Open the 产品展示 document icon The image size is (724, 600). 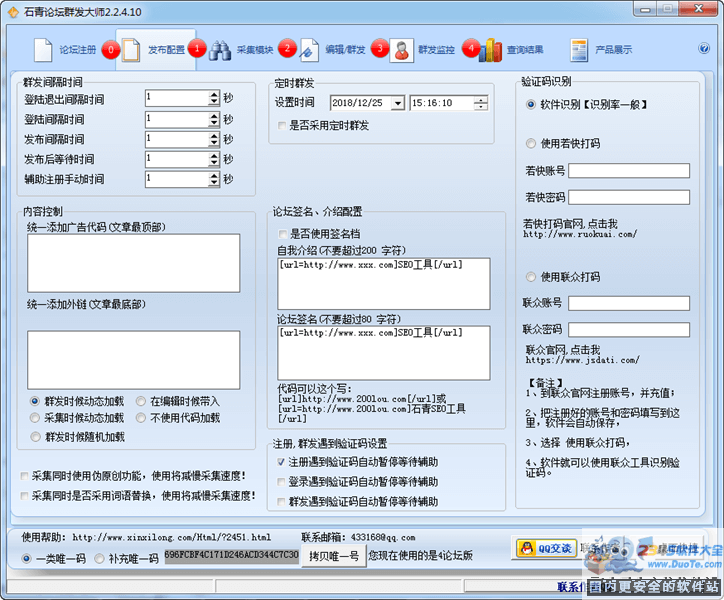(580, 49)
